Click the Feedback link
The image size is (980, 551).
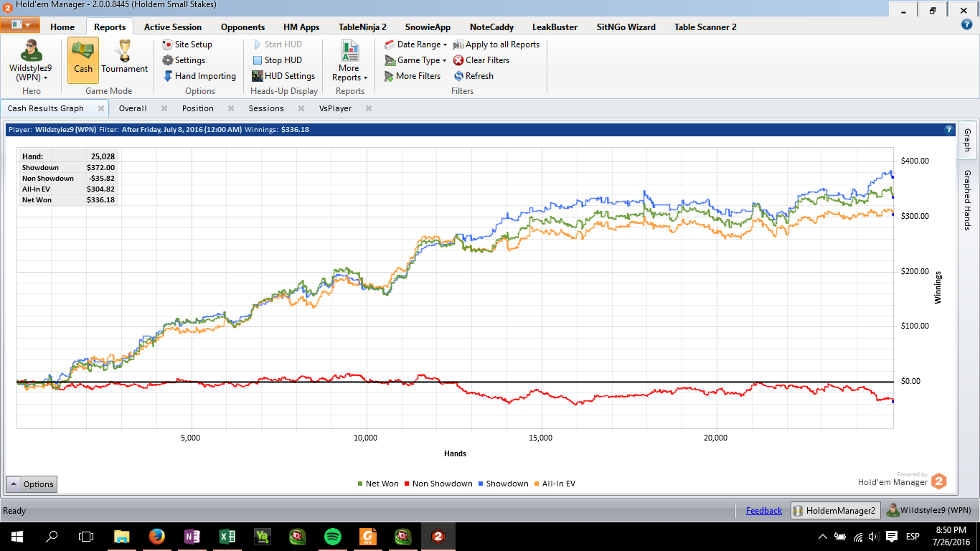coord(763,511)
